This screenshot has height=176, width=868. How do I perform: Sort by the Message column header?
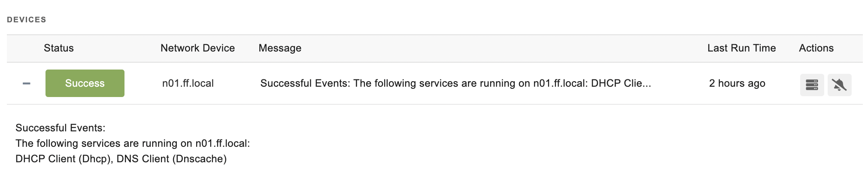coord(280,48)
